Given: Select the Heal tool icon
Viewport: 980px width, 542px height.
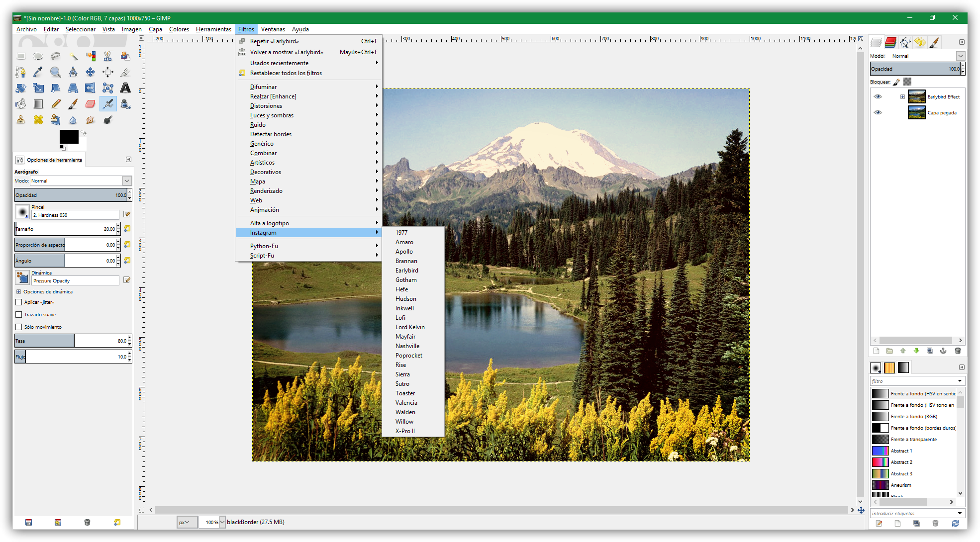Looking at the screenshot, I should [38, 120].
